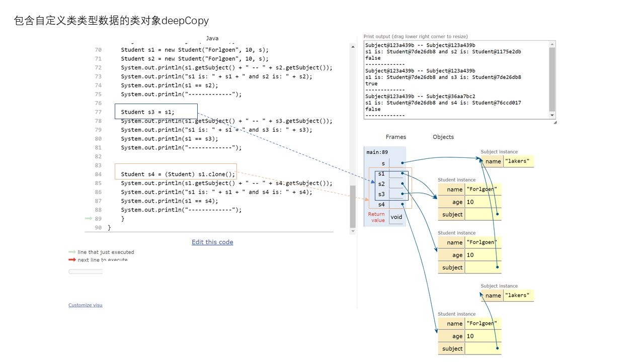Click variable s2 in the main frame
The height and width of the screenshot is (362, 644).
pyautogui.click(x=381, y=184)
